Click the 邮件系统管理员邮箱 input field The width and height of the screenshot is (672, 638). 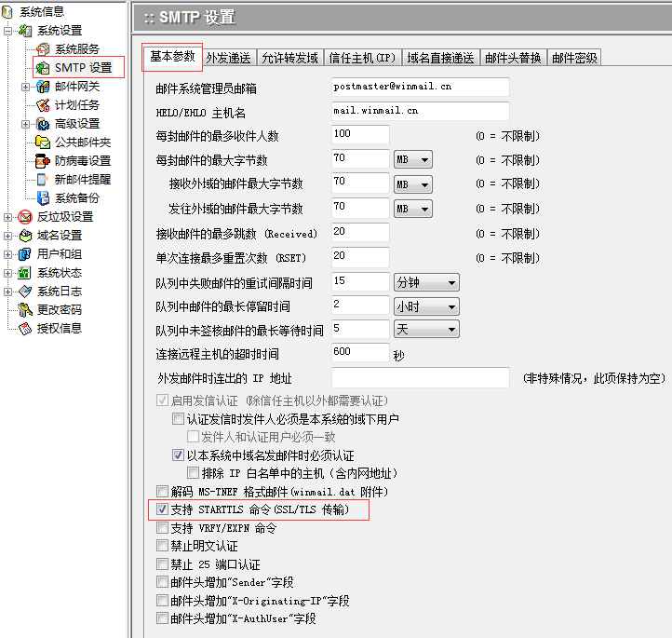[420, 87]
